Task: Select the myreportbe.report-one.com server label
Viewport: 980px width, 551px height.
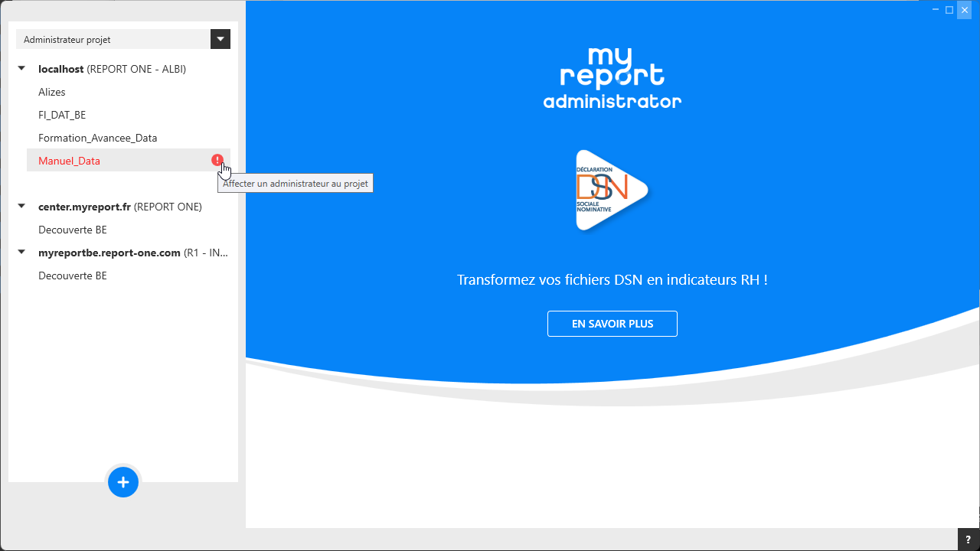Action: (x=132, y=253)
